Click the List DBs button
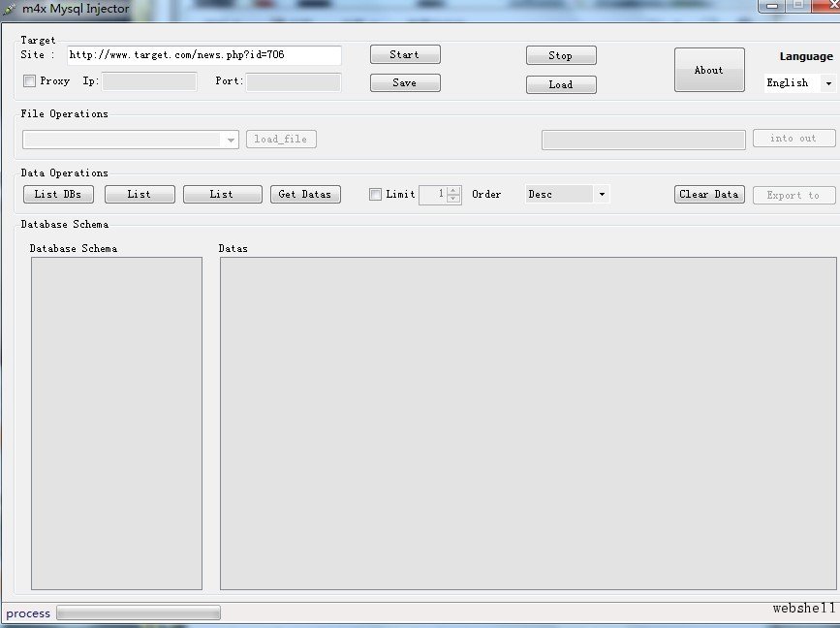This screenshot has height=628, width=840. [58, 195]
